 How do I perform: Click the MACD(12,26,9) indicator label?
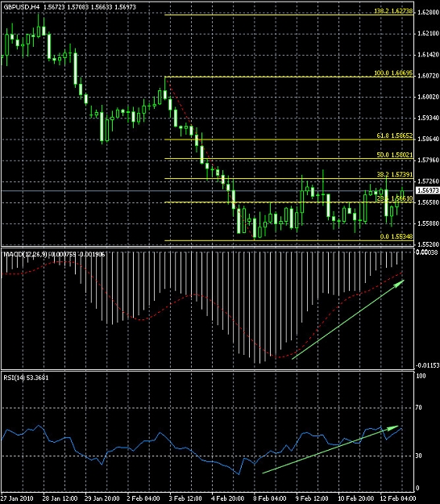point(25,254)
